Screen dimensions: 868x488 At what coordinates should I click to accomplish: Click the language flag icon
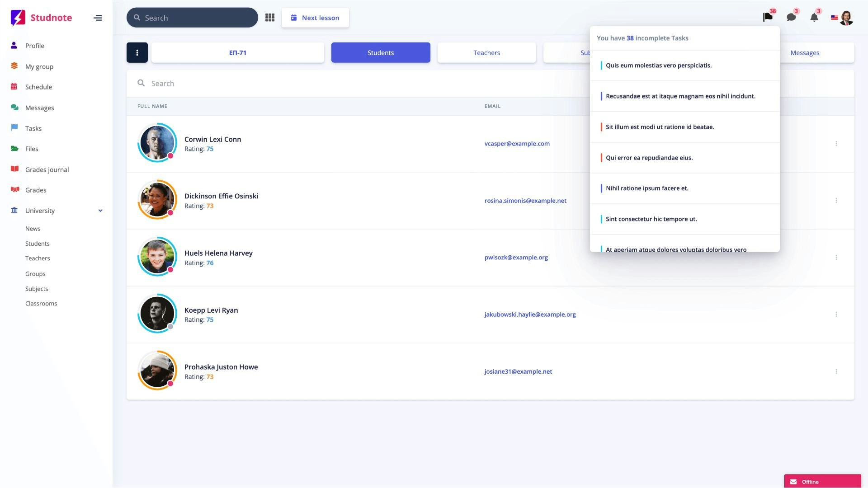[835, 18]
